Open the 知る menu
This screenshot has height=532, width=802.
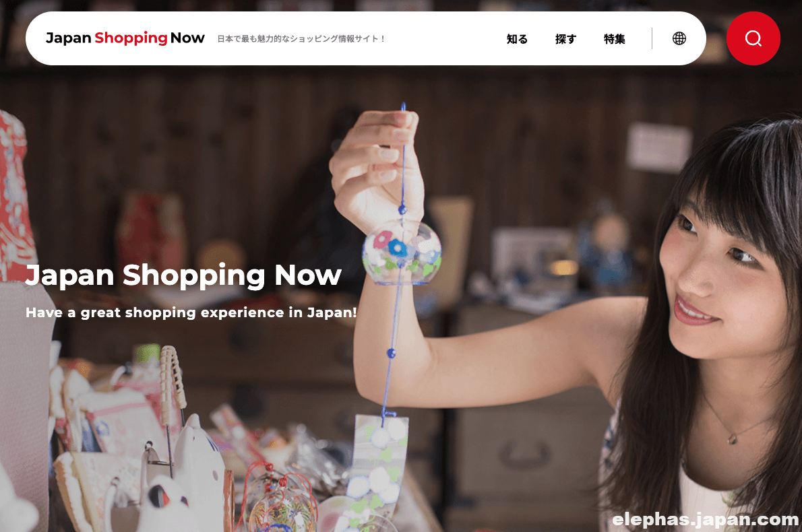point(517,39)
